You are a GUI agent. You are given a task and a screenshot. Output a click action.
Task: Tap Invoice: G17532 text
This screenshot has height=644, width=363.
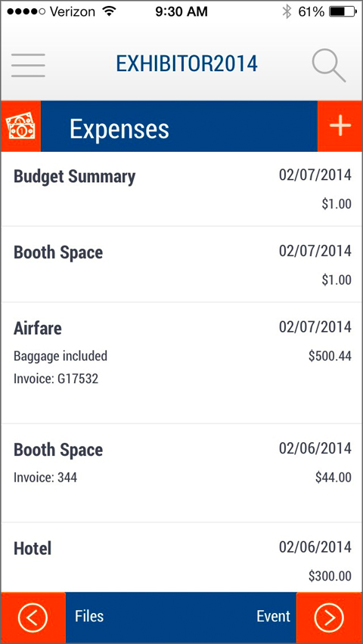point(56,378)
